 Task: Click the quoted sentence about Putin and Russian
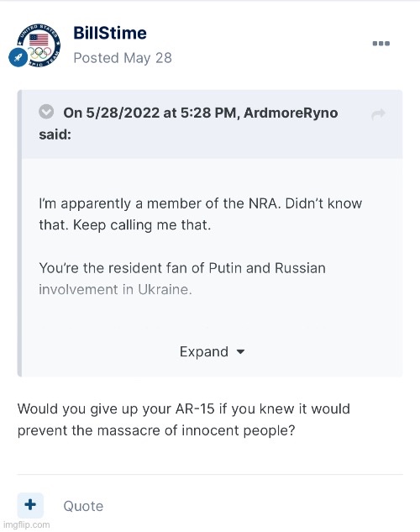182,268
